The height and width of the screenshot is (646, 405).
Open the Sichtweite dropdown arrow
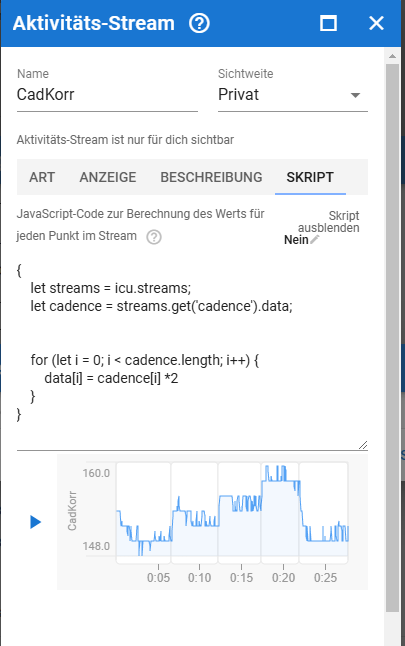click(x=355, y=95)
